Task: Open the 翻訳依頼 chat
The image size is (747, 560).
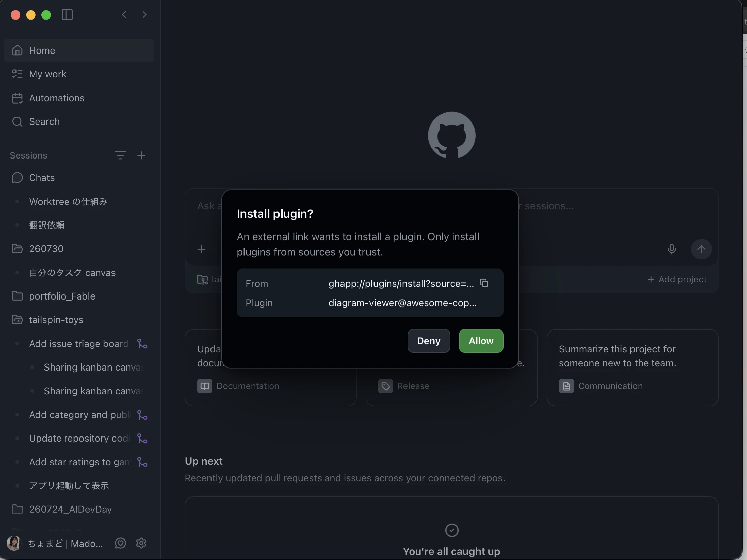Action: coord(79,225)
